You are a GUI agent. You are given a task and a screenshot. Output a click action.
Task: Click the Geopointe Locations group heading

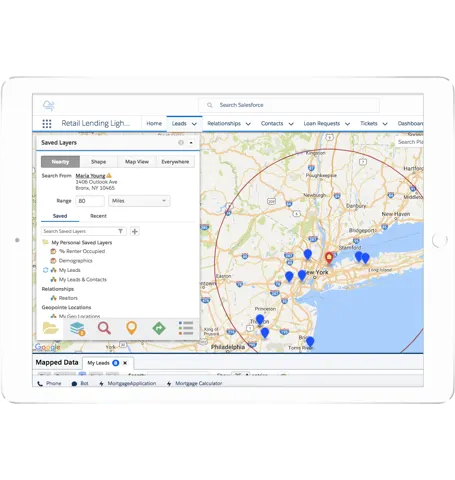pos(66,307)
